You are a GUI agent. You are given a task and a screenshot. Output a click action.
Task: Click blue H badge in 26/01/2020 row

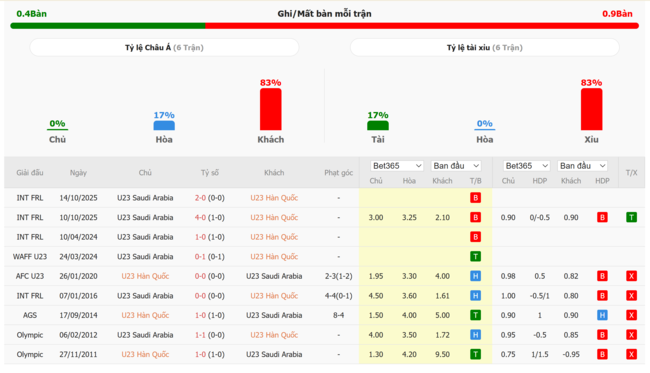(475, 276)
